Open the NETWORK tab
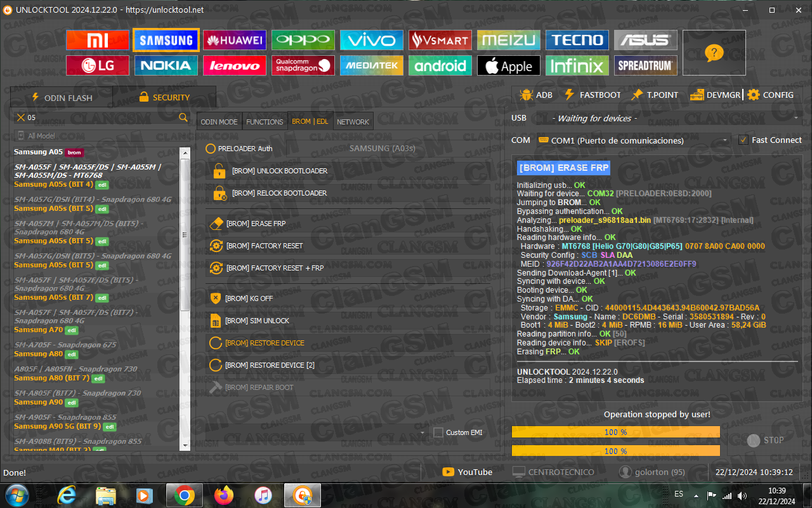812x508 pixels. (x=353, y=121)
